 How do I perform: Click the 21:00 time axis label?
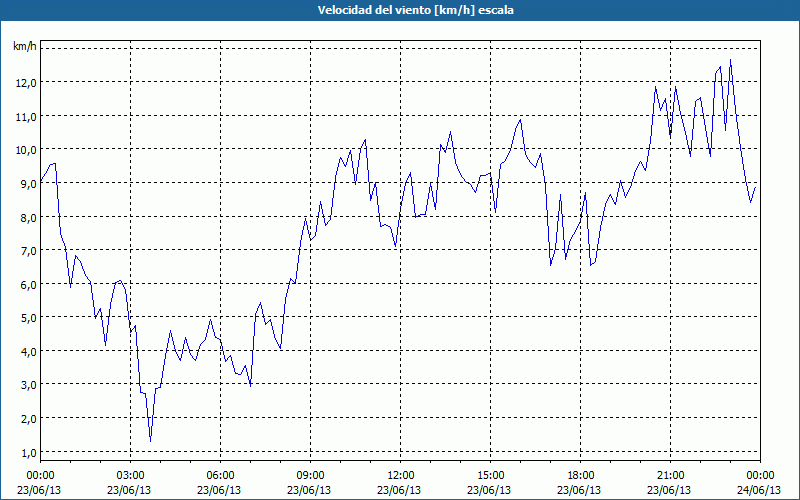tap(670, 476)
